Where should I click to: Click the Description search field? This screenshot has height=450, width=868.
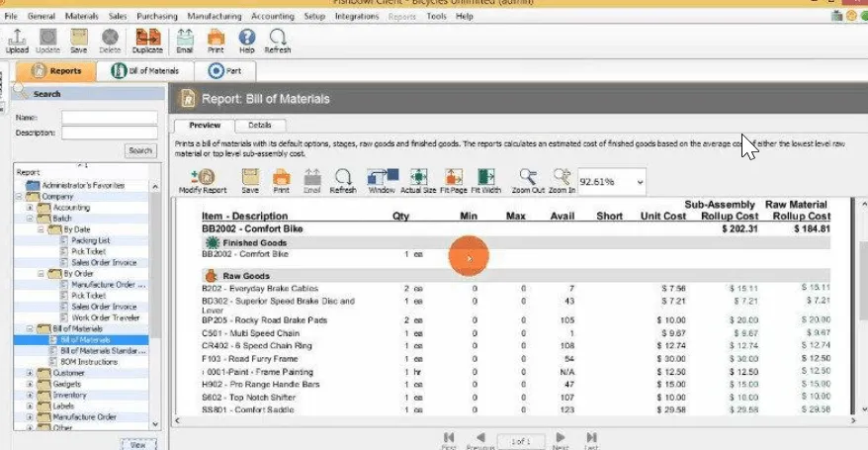pyautogui.click(x=110, y=133)
